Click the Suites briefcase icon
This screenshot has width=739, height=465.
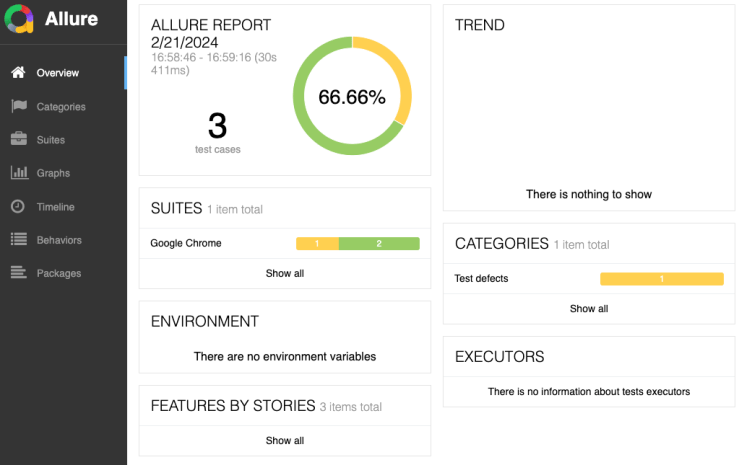point(18,140)
